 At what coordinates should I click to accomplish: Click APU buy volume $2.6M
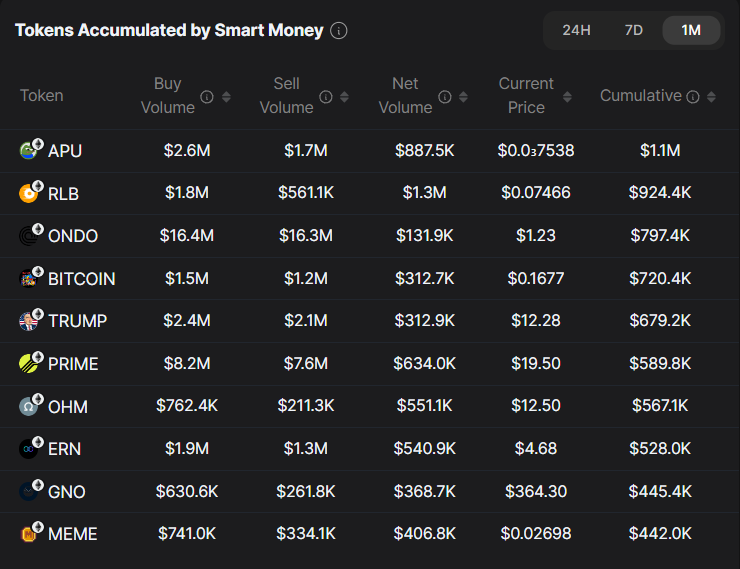coord(187,151)
